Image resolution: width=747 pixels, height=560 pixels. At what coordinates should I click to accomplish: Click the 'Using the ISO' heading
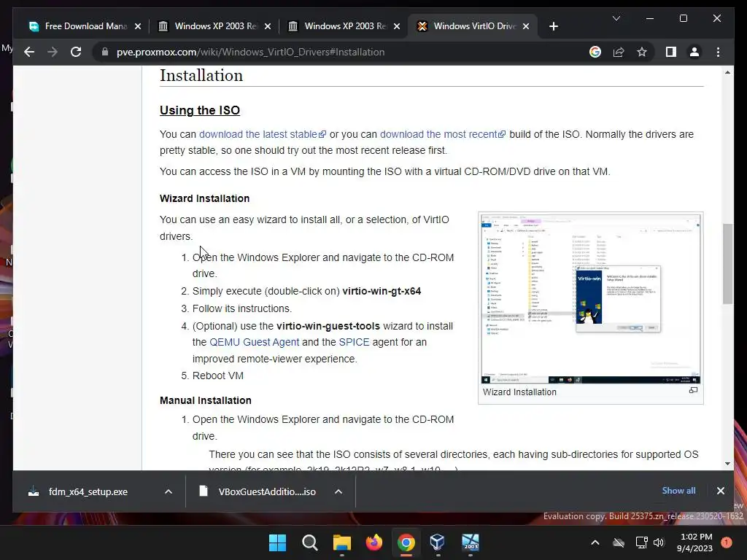click(200, 110)
